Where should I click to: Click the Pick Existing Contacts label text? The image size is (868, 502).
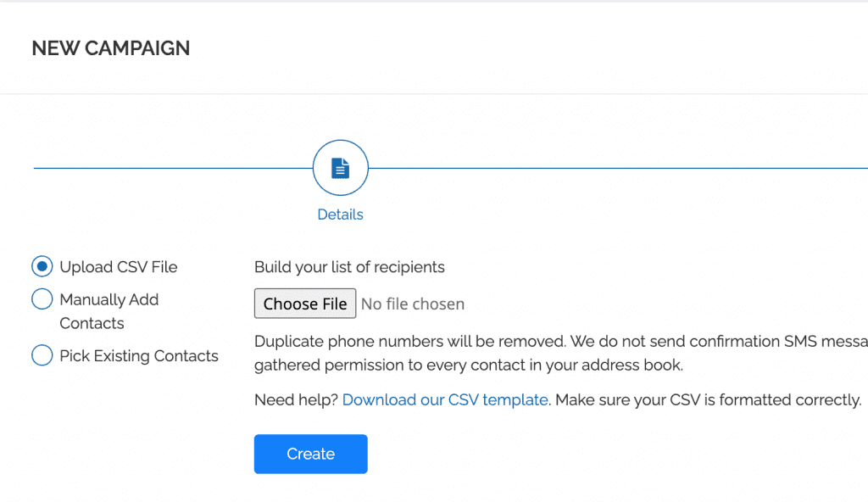(x=139, y=356)
